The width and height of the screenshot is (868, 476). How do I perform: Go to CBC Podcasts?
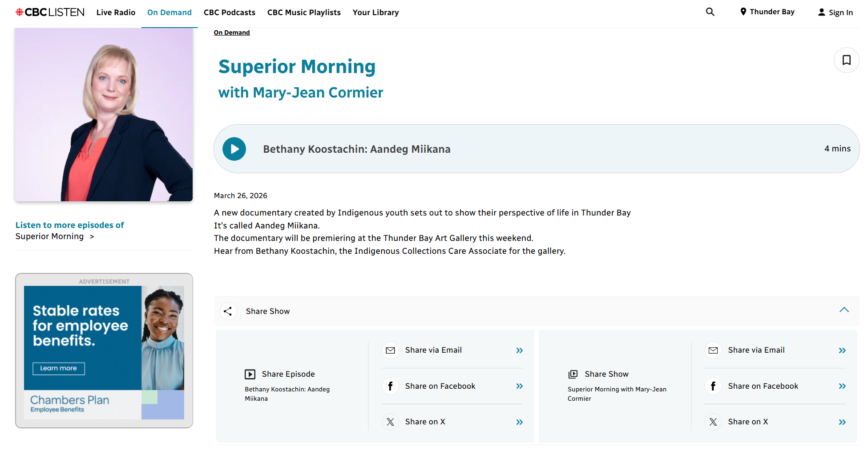[230, 12]
